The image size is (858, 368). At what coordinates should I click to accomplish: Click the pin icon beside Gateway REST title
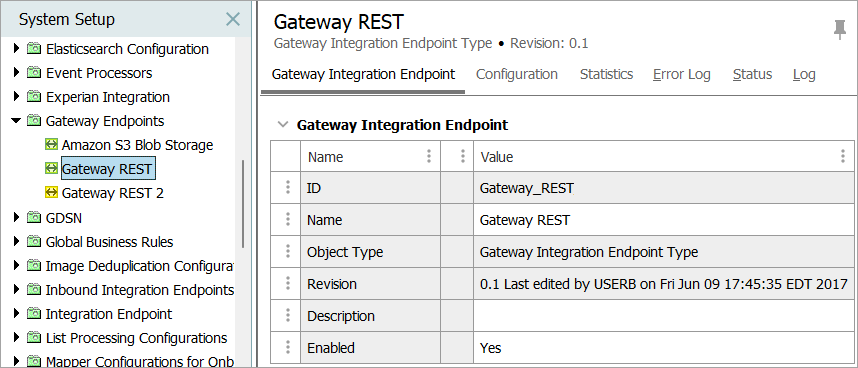[x=839, y=29]
